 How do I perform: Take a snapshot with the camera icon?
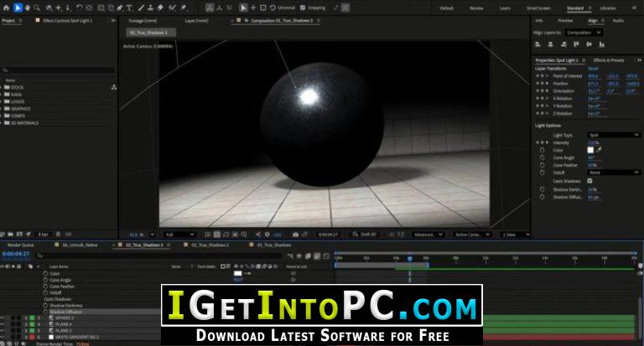[x=295, y=235]
